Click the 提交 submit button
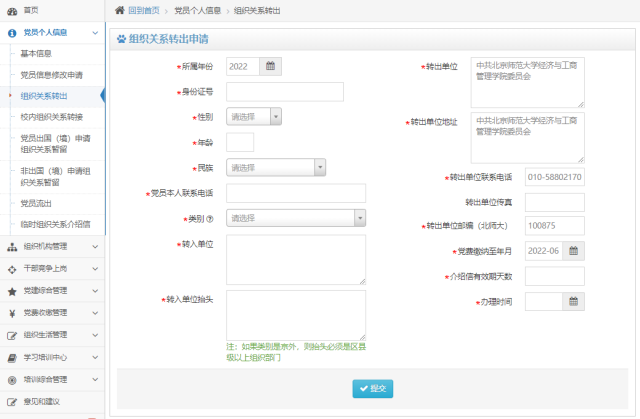Viewport: 640px width, 419px height. click(x=373, y=388)
